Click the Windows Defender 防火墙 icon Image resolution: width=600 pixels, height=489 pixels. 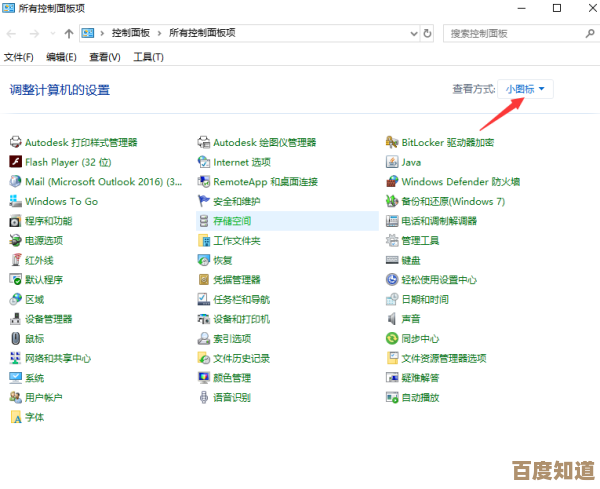393,182
